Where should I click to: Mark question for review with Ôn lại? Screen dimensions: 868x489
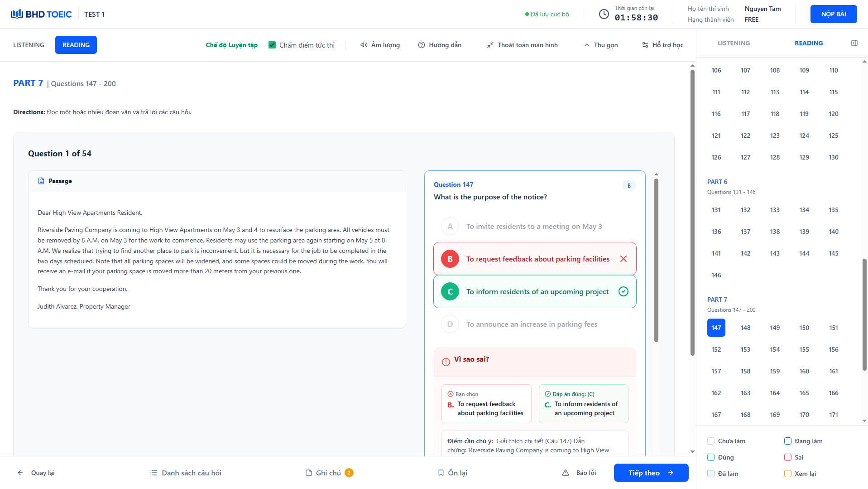(x=452, y=473)
